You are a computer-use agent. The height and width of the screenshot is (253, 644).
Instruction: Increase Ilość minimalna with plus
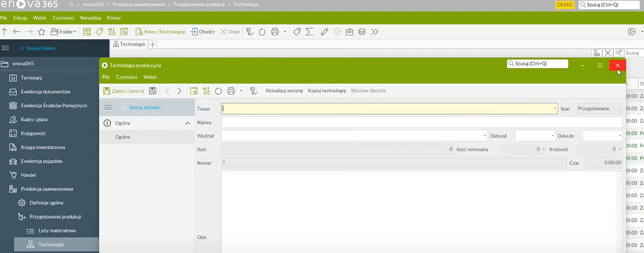[x=544, y=149]
